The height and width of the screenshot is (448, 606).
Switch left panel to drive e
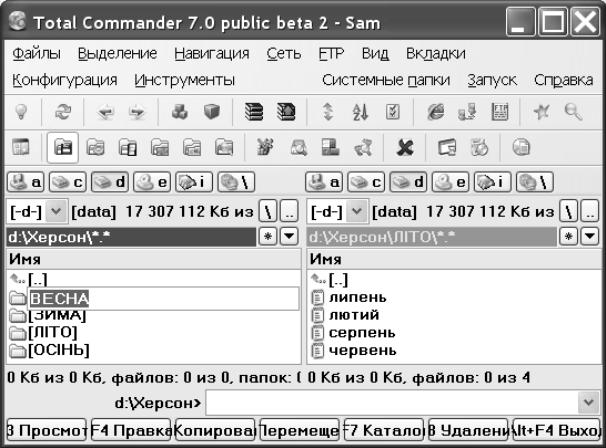(152, 182)
